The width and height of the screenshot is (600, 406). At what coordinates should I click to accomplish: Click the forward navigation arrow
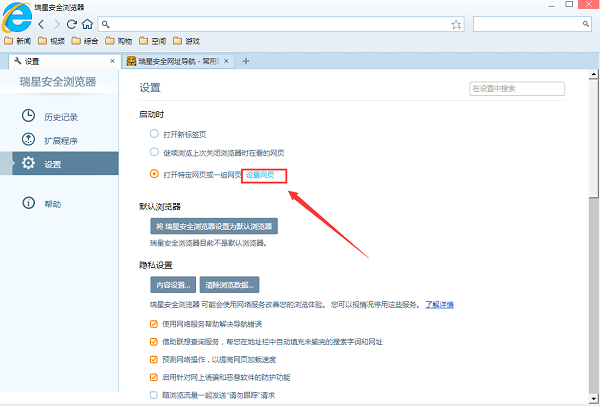(56, 24)
